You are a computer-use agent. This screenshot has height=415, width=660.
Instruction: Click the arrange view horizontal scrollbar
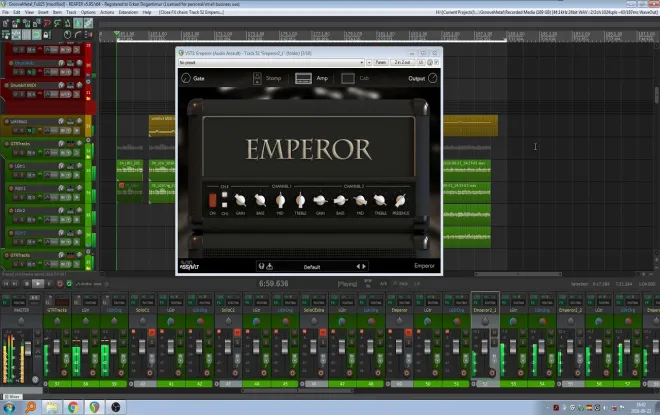[x=518, y=274]
